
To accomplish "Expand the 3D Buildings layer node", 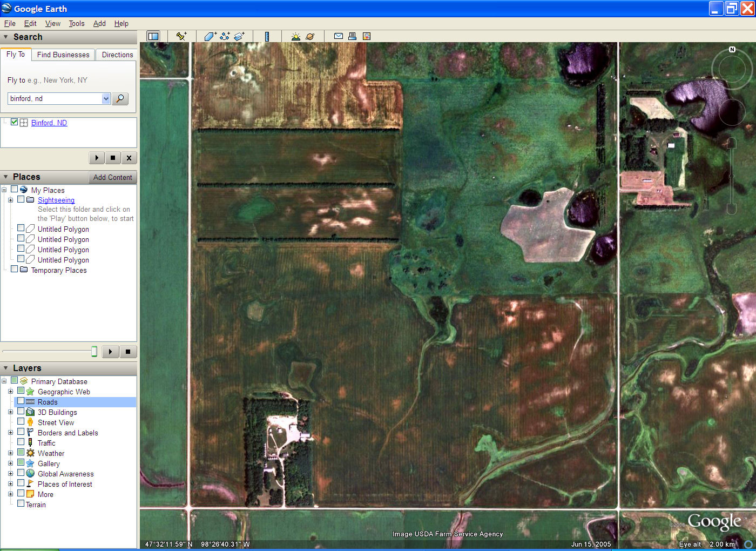I will 10,412.
